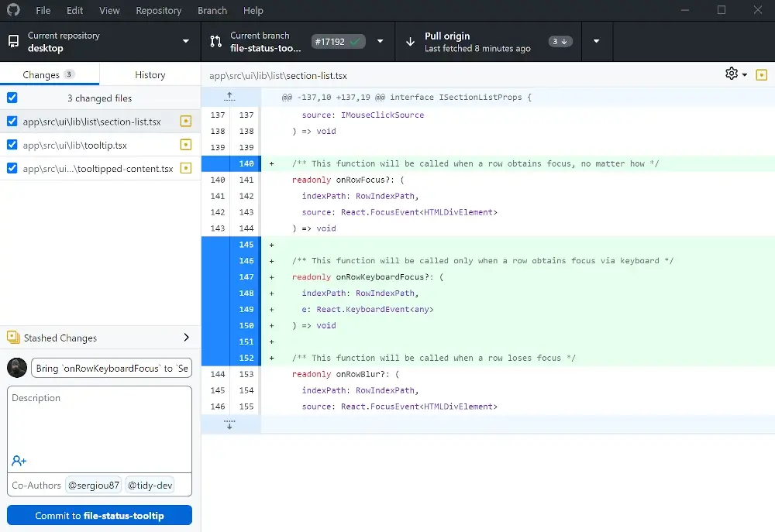Viewport: 775px width, 532px height.
Task: Open diff options with the gear icon
Action: click(731, 74)
